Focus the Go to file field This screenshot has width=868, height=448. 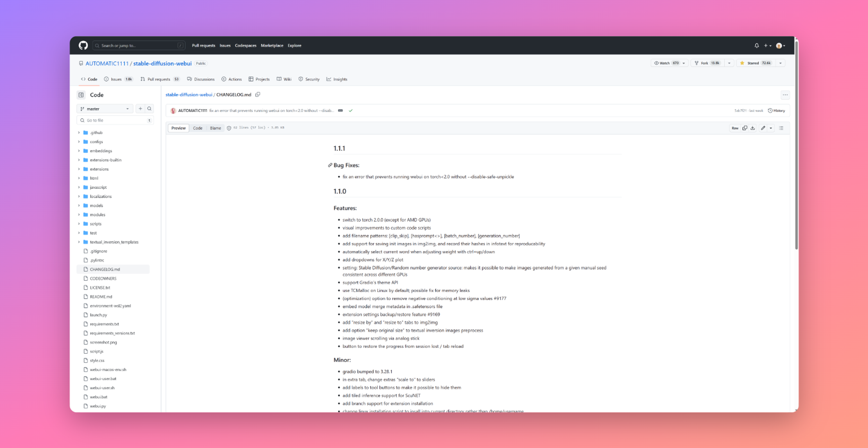coord(115,121)
